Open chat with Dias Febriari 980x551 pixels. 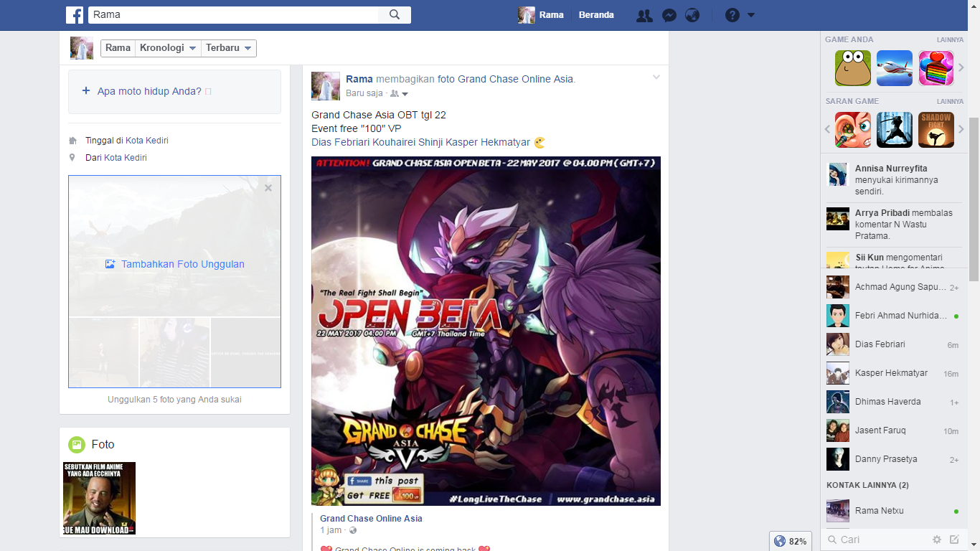(x=892, y=344)
